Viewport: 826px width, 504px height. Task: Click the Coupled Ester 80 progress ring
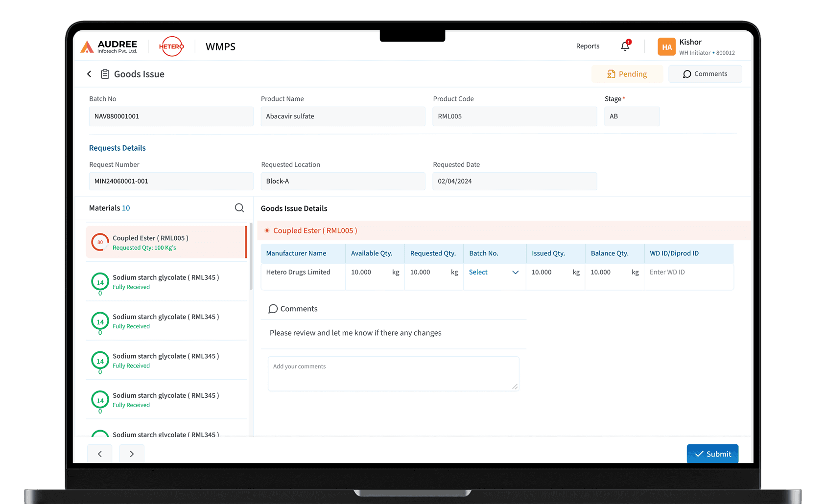click(x=100, y=242)
